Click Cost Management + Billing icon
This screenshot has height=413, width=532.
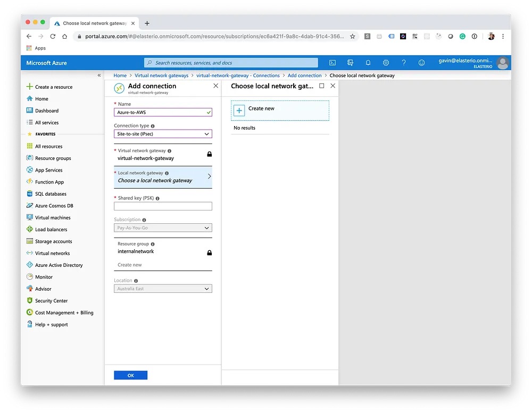(x=29, y=313)
